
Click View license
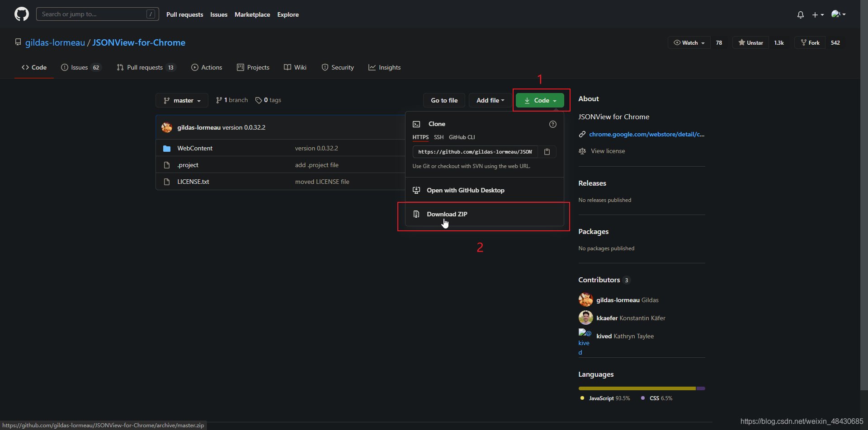coord(608,151)
